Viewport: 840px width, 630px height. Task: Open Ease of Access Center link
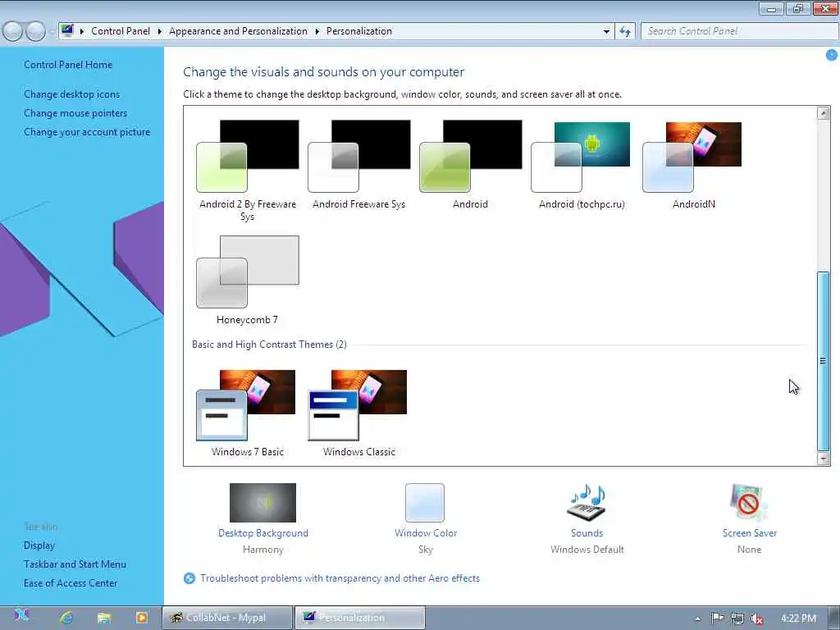[71, 583]
